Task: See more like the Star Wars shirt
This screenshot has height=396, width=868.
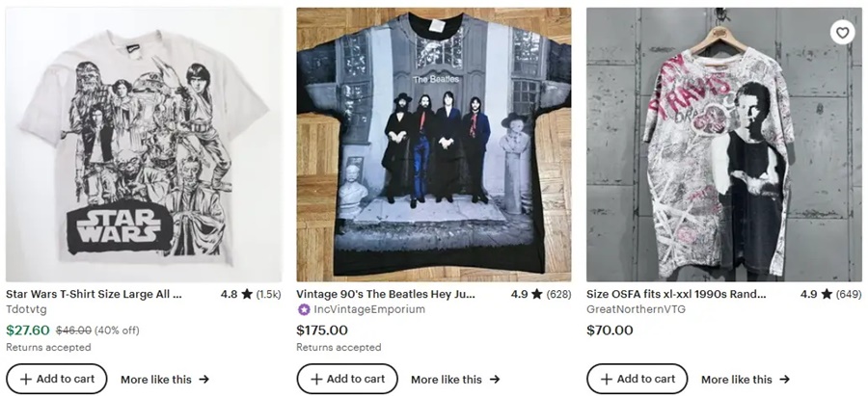Action: (165, 380)
